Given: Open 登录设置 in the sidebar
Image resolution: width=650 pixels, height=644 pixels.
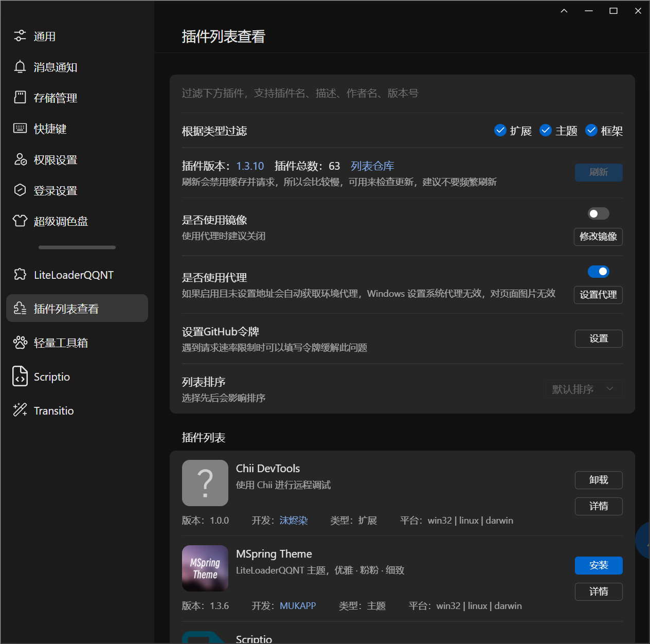Looking at the screenshot, I should [55, 191].
